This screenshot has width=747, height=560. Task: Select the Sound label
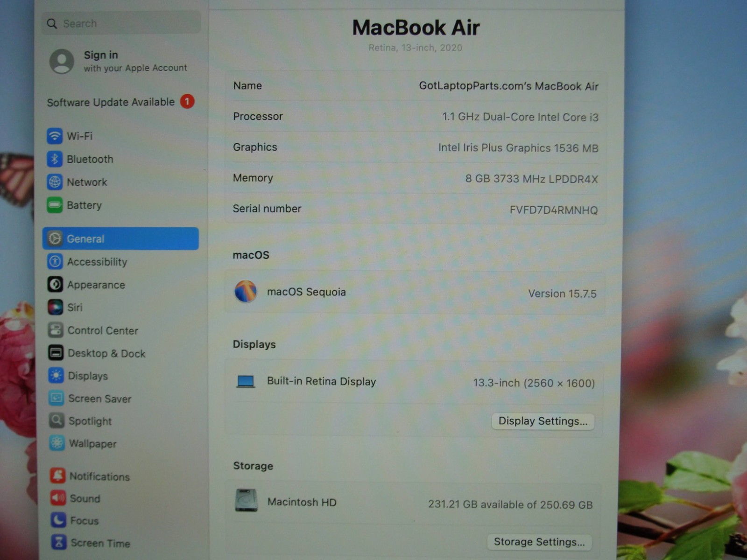click(85, 498)
